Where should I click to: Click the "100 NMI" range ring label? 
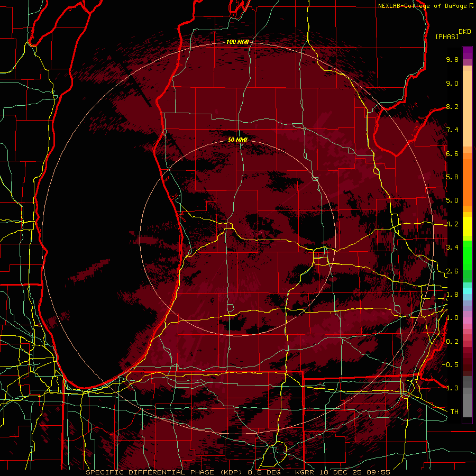237,42
